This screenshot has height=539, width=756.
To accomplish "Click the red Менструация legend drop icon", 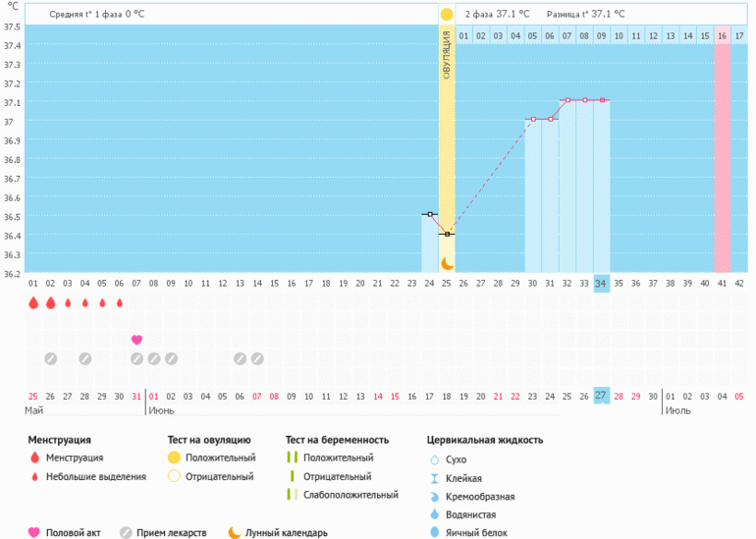I will click(x=34, y=458).
